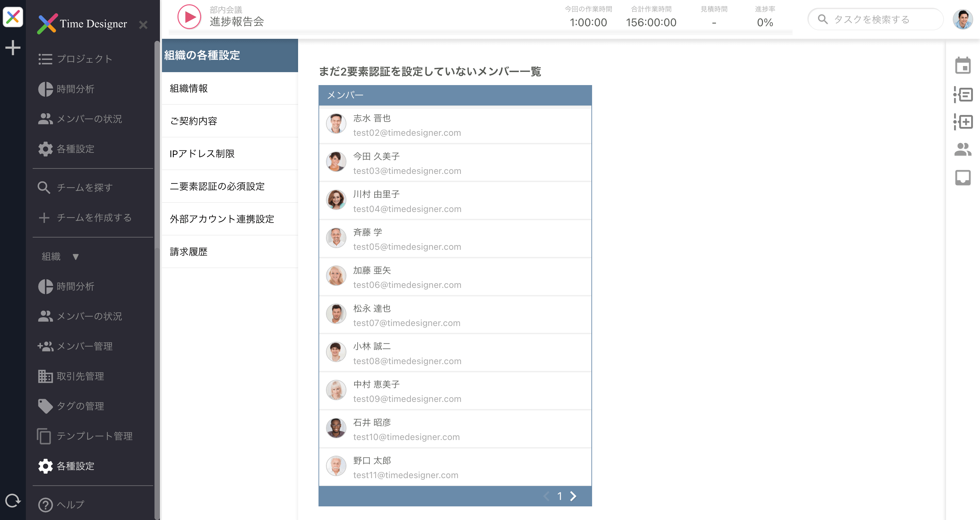Viewport: 980px width, 520px height.
Task: Click the task search field
Action: tap(875, 19)
